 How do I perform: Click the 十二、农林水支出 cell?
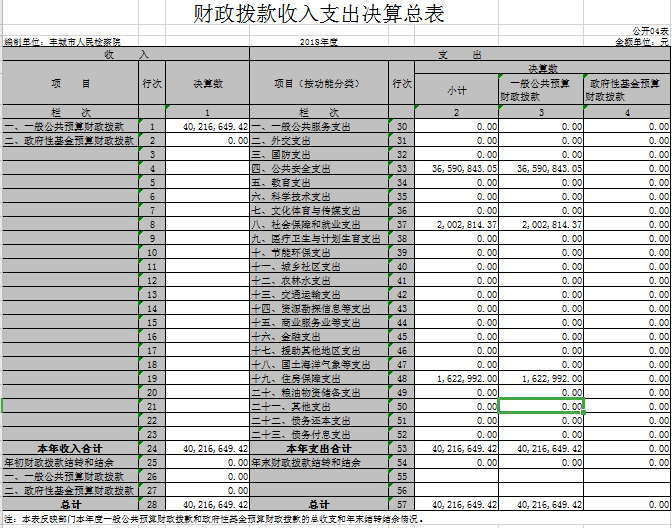tap(319, 280)
